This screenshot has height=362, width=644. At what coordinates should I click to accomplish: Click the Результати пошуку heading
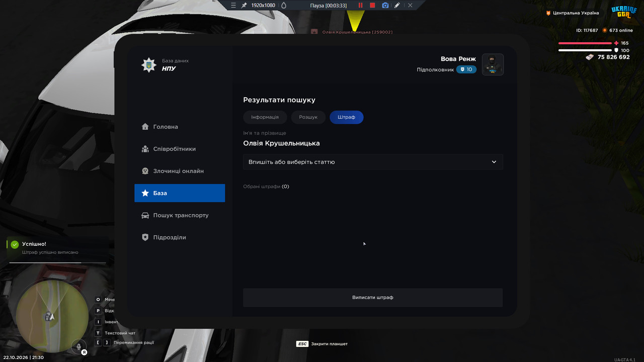(279, 100)
